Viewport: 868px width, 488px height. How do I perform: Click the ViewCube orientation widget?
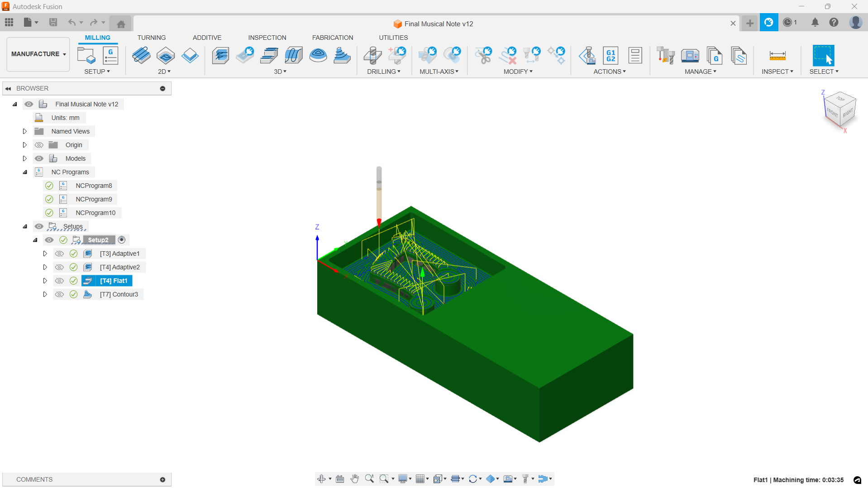click(x=839, y=110)
